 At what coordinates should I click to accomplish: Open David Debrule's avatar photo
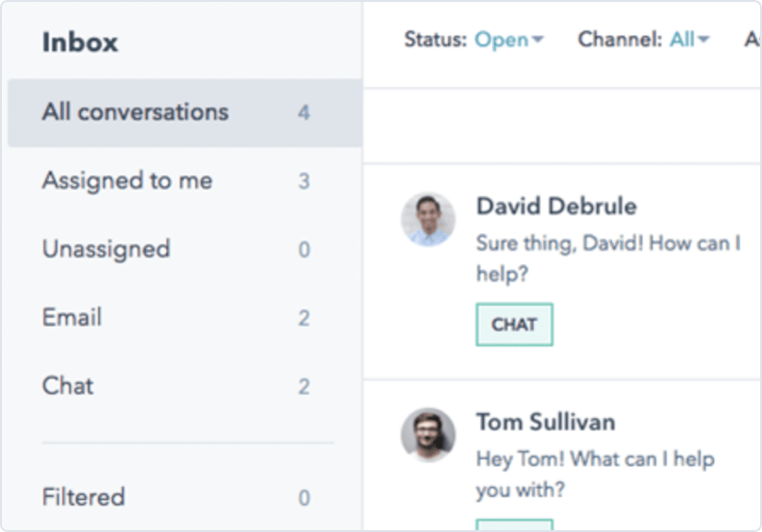pos(428,220)
